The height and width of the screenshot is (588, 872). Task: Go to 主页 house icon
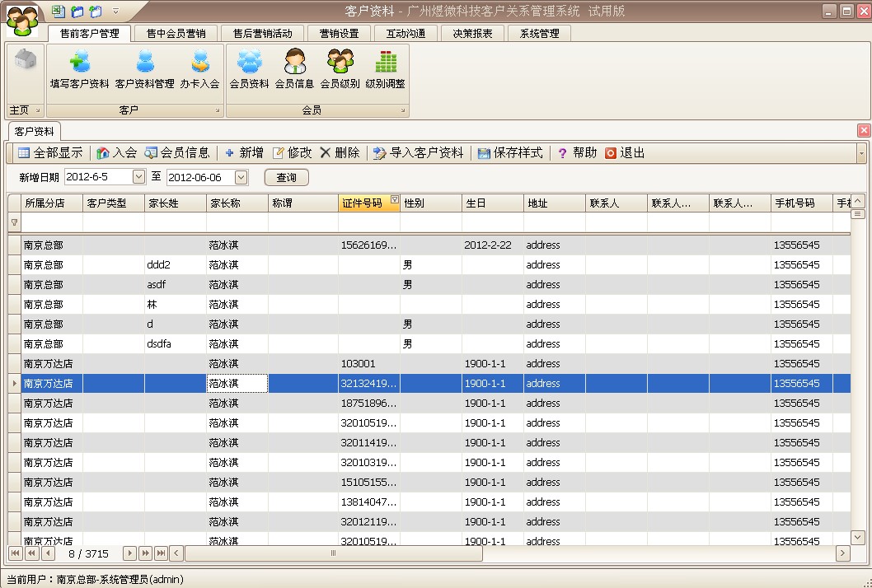(25, 59)
